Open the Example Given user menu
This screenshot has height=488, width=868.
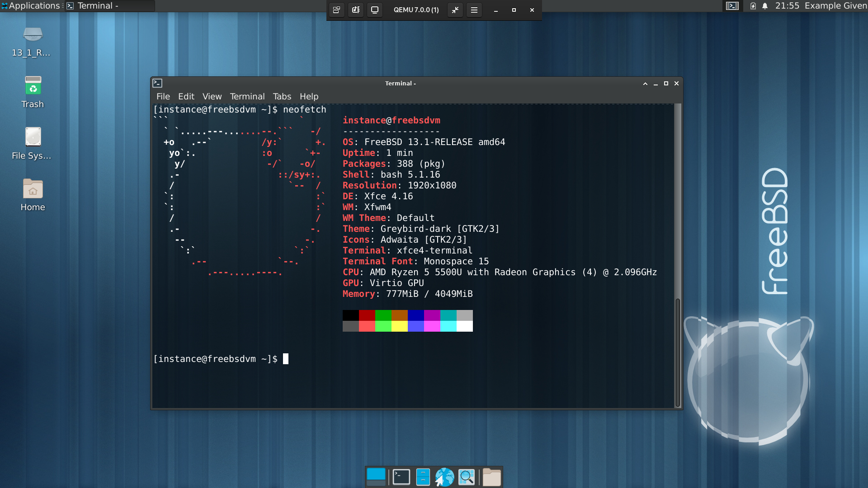(835, 6)
